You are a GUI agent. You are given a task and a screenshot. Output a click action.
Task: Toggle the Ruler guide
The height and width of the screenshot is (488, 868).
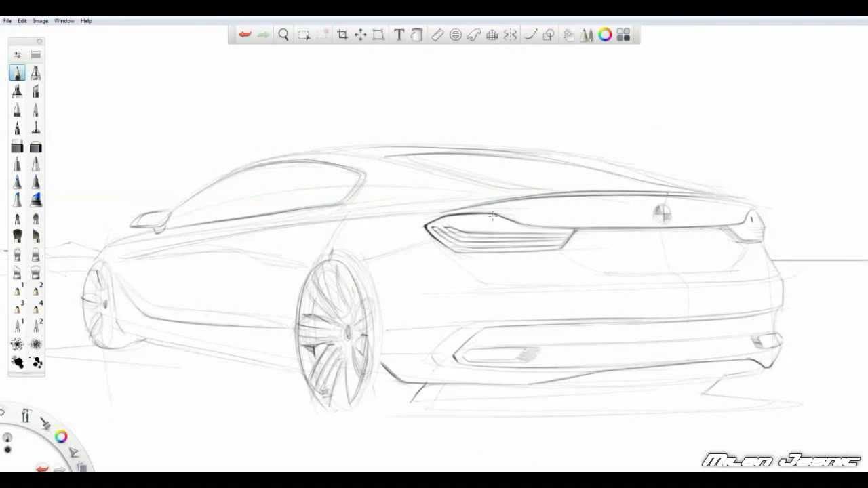(x=437, y=35)
